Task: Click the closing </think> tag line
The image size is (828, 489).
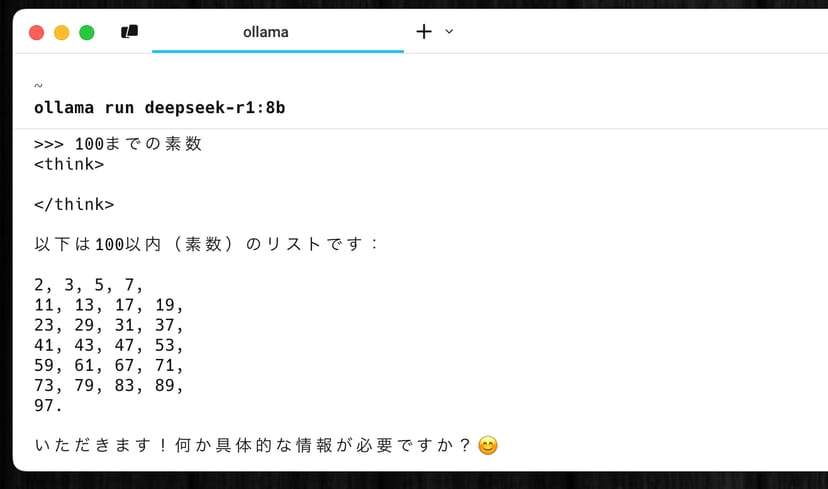Action: 74,204
